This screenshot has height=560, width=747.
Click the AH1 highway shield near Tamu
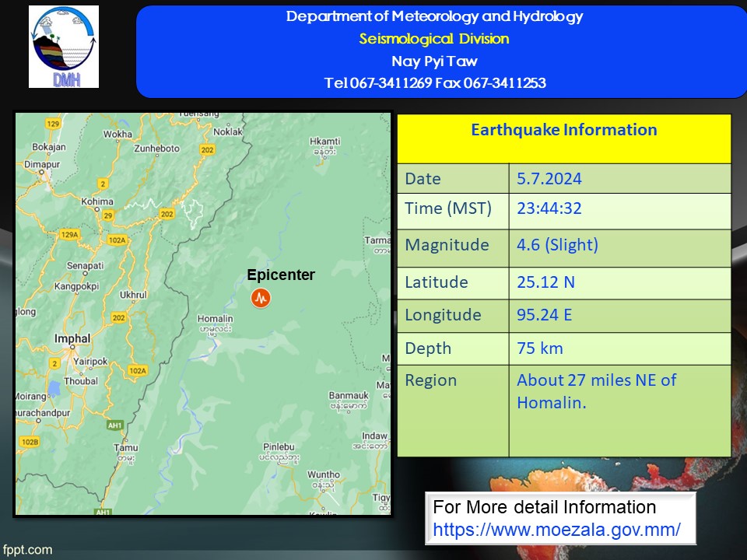[115, 425]
